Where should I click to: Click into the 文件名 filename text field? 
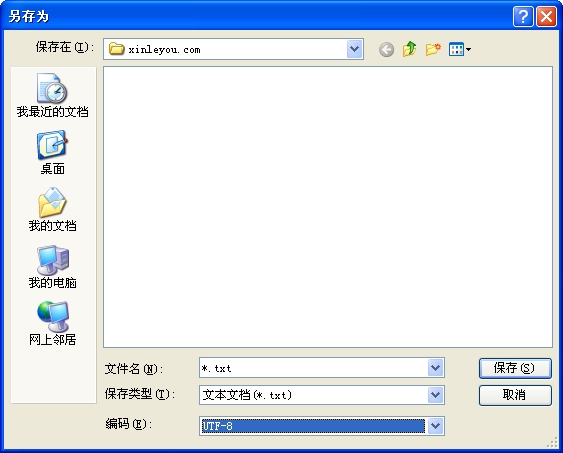point(313,368)
